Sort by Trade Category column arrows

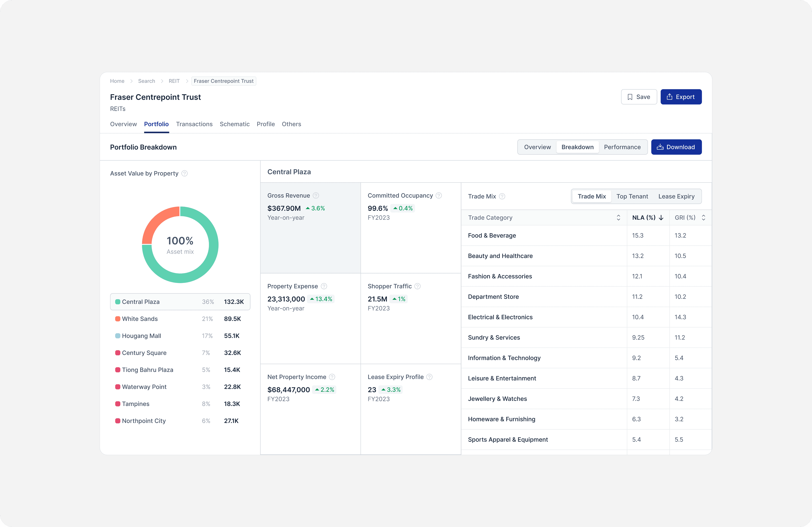[618, 218]
